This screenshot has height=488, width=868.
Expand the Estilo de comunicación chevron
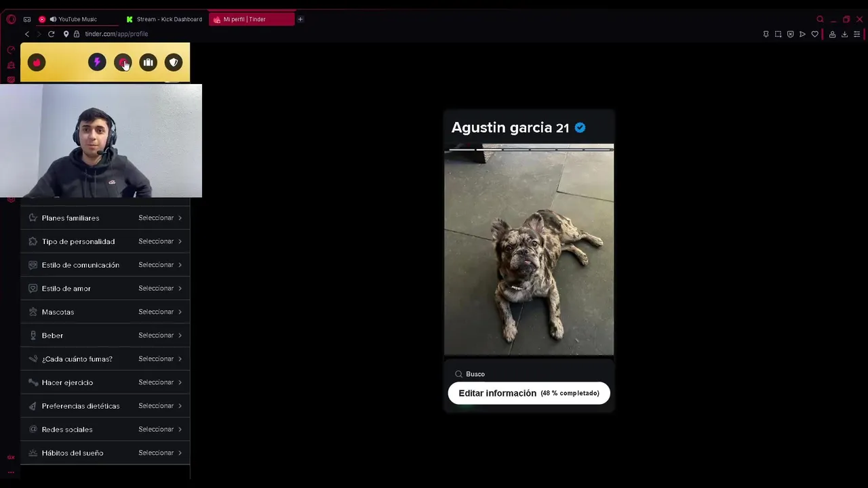click(180, 265)
